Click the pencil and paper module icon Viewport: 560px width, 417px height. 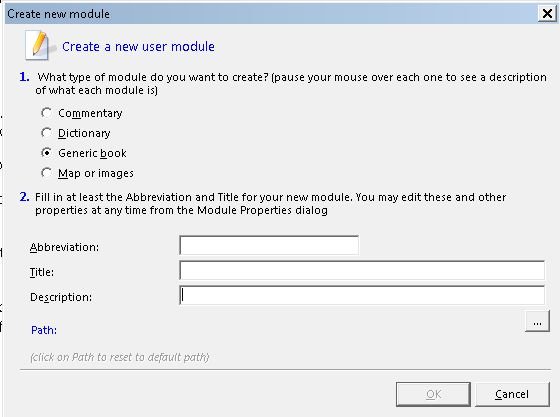coord(38,45)
